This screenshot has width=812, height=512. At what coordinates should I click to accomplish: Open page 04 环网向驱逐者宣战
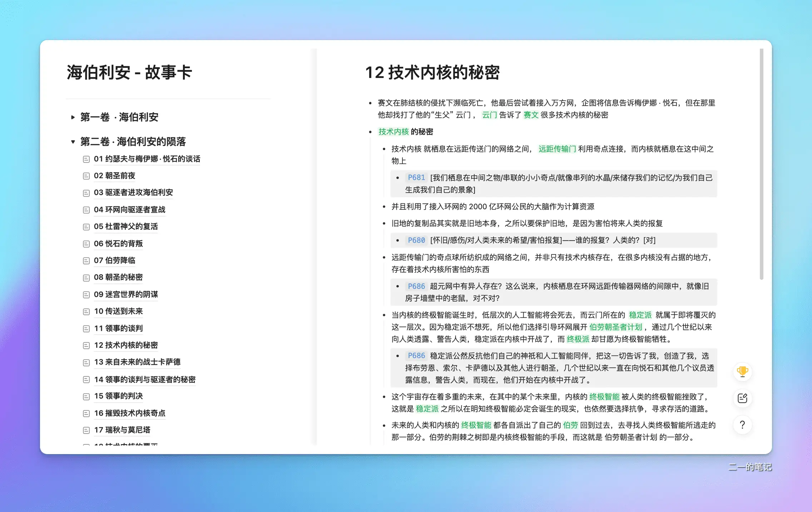129,210
